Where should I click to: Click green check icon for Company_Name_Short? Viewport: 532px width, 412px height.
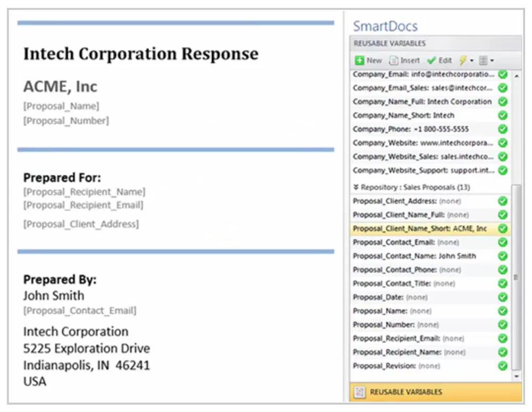[x=503, y=115]
